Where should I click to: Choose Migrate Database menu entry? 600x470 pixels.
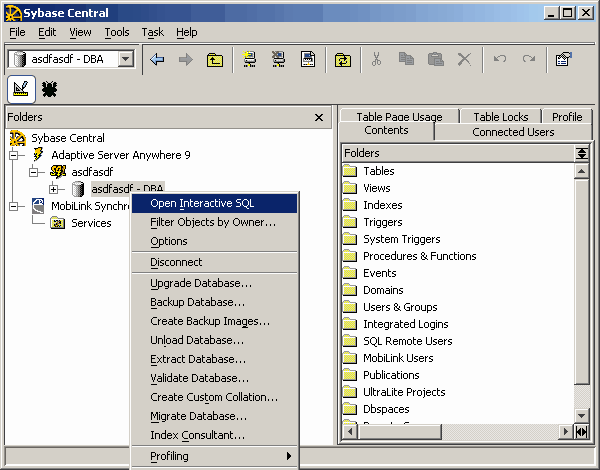pyautogui.click(x=214, y=416)
